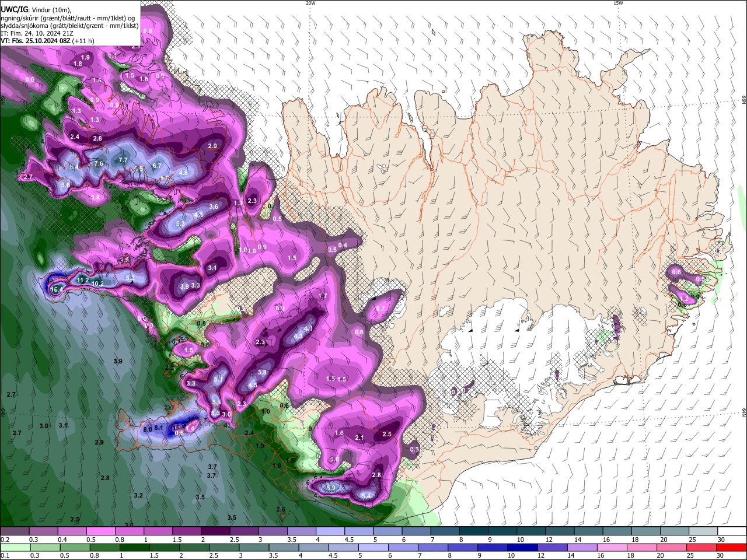This screenshot has height=560, width=747.
Task: Select the palest green 0.1–0.3 lower legend swatch
Action: [15, 547]
